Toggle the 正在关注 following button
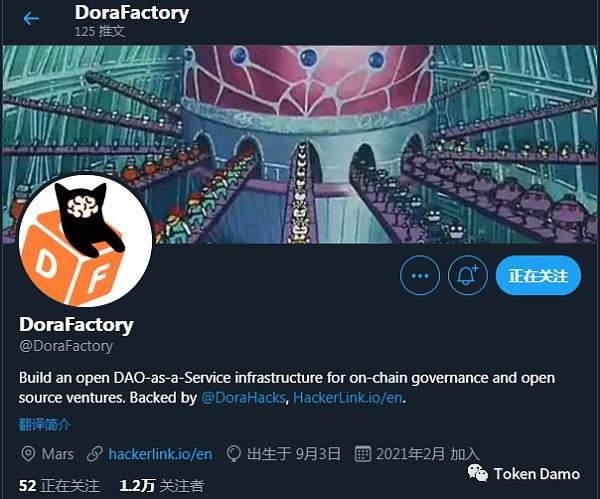 point(538,275)
